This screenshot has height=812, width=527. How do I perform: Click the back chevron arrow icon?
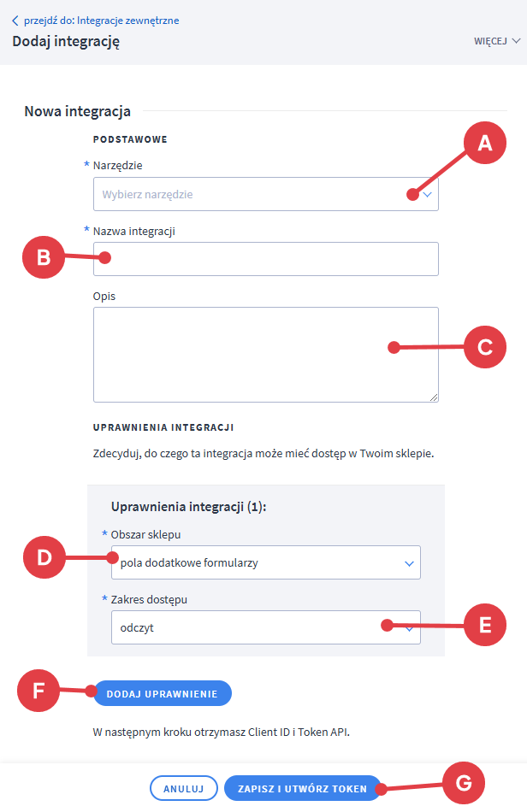15,21
